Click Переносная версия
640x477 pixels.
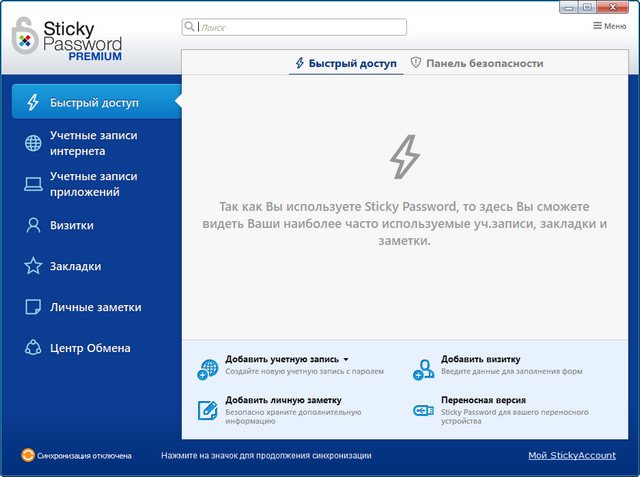[483, 400]
